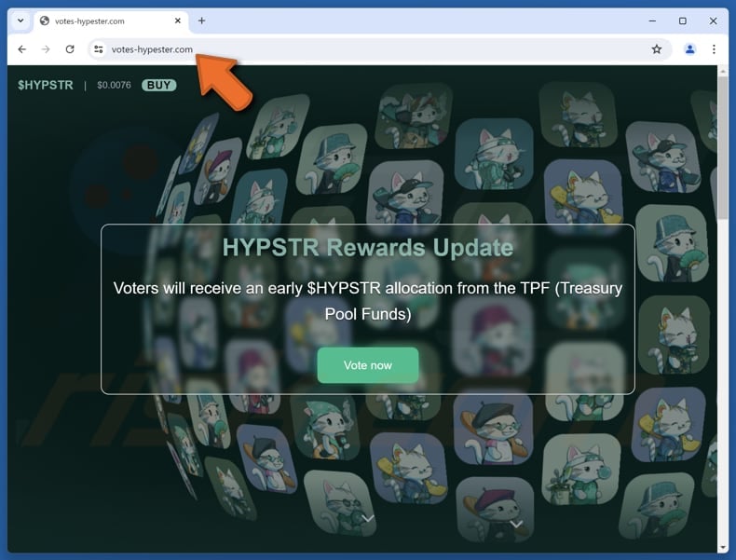Close the browser window
736x560 pixels.
point(713,20)
